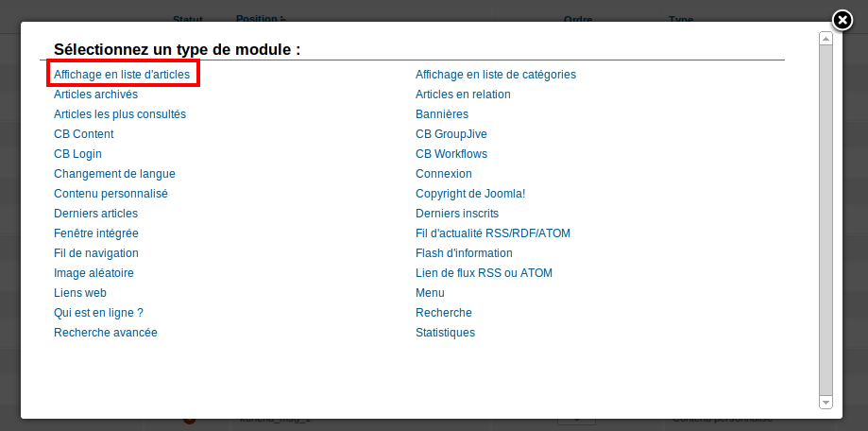Select 'Changement de langue' module
The image size is (868, 431).
point(114,174)
